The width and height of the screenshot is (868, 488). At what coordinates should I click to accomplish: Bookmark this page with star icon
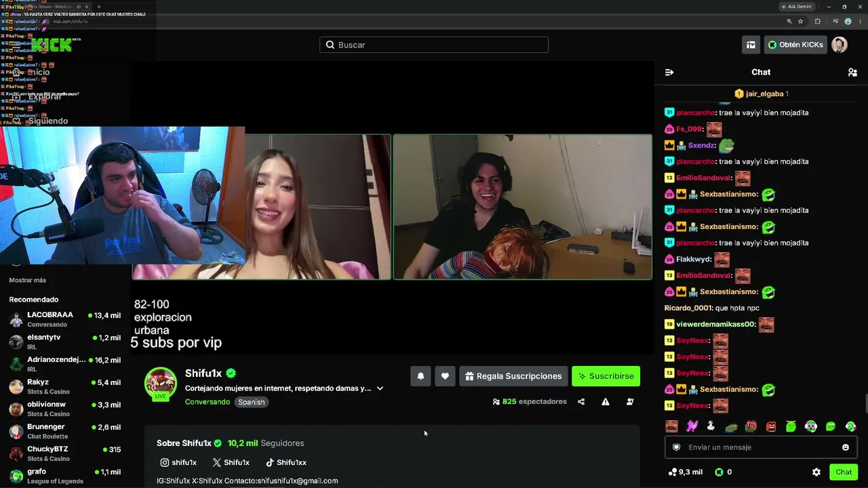801,21
